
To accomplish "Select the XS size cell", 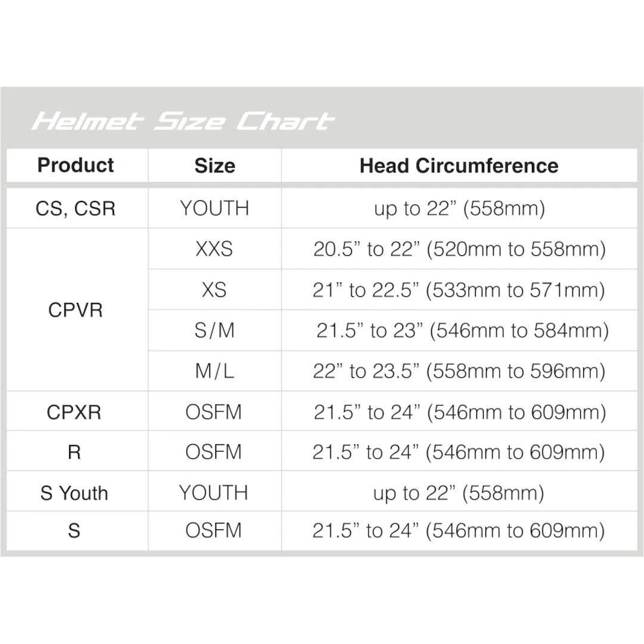I will pyautogui.click(x=214, y=290).
